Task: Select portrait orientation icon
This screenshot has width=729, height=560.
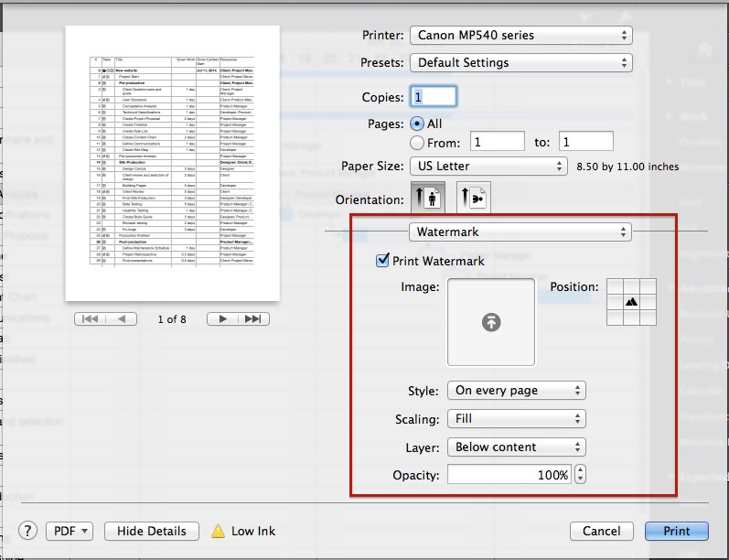Action: [x=429, y=198]
